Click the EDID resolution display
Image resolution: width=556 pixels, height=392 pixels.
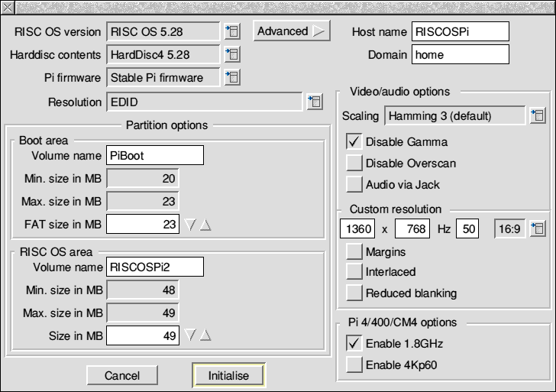(205, 102)
